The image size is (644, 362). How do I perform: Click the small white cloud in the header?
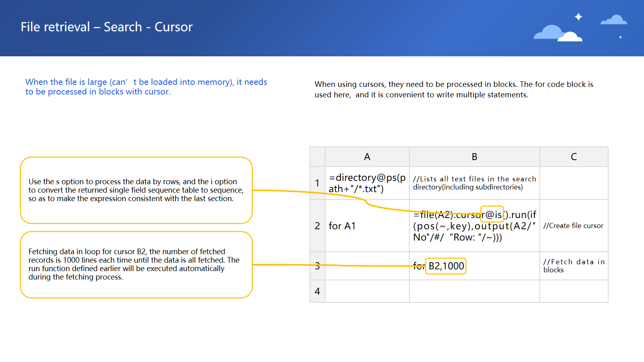[x=570, y=37]
